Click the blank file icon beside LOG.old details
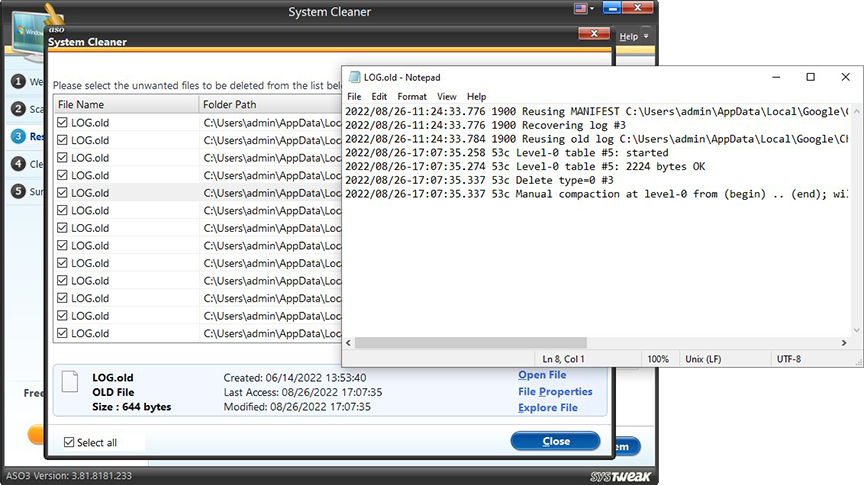 pyautogui.click(x=70, y=381)
